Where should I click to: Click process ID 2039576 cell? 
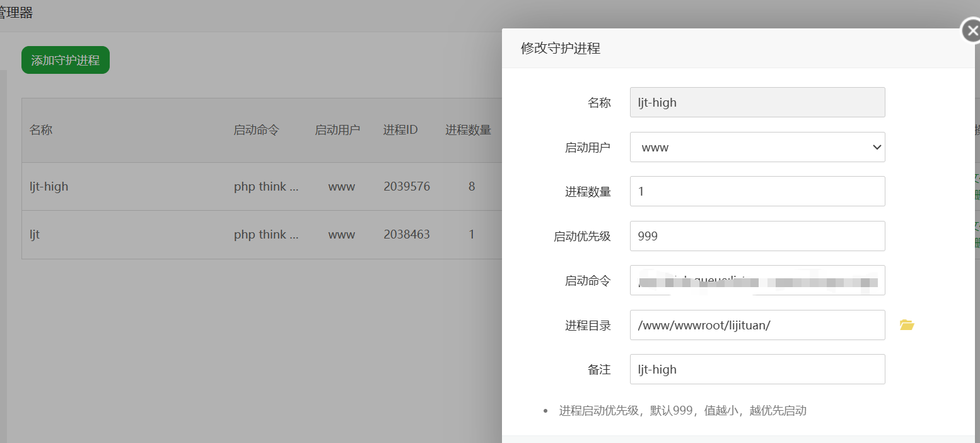coord(407,187)
